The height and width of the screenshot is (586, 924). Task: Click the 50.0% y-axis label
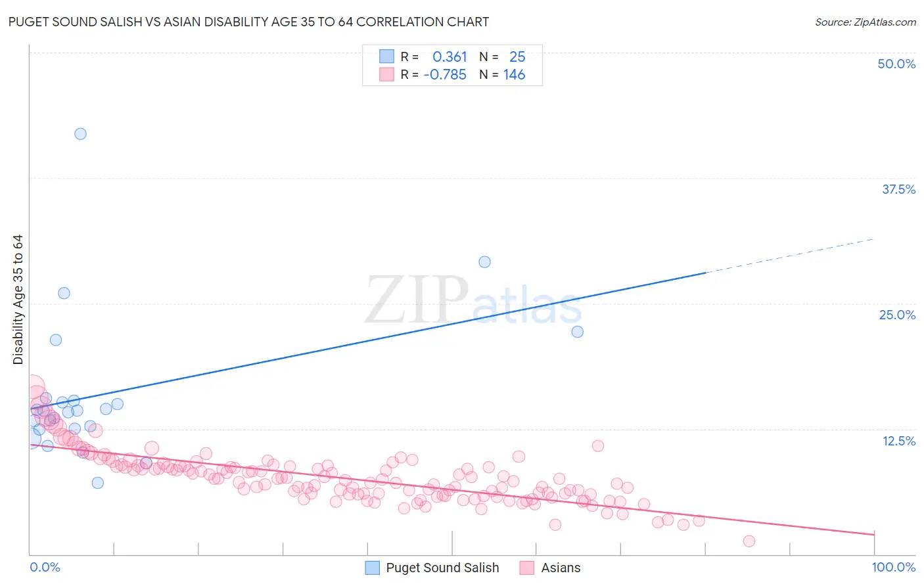896,64
